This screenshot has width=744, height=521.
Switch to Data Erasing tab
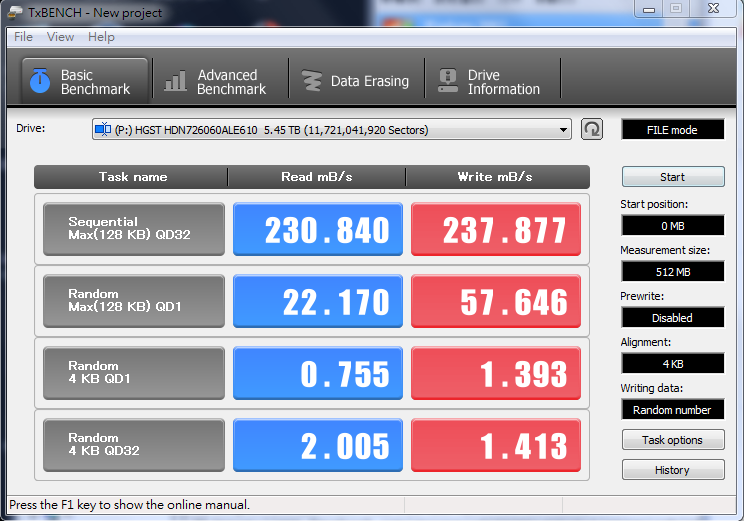pos(356,81)
